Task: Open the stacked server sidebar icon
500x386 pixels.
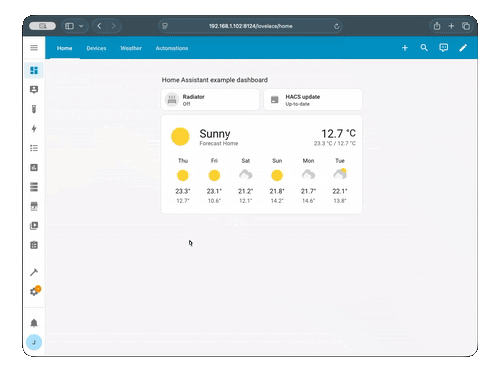Action: coord(34,187)
